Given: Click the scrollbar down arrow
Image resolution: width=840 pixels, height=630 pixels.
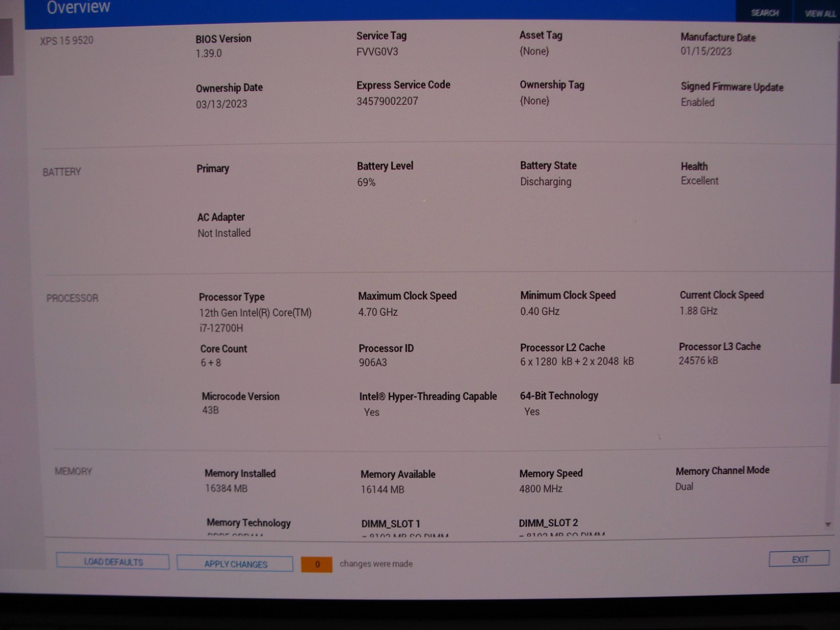Looking at the screenshot, I should (828, 524).
